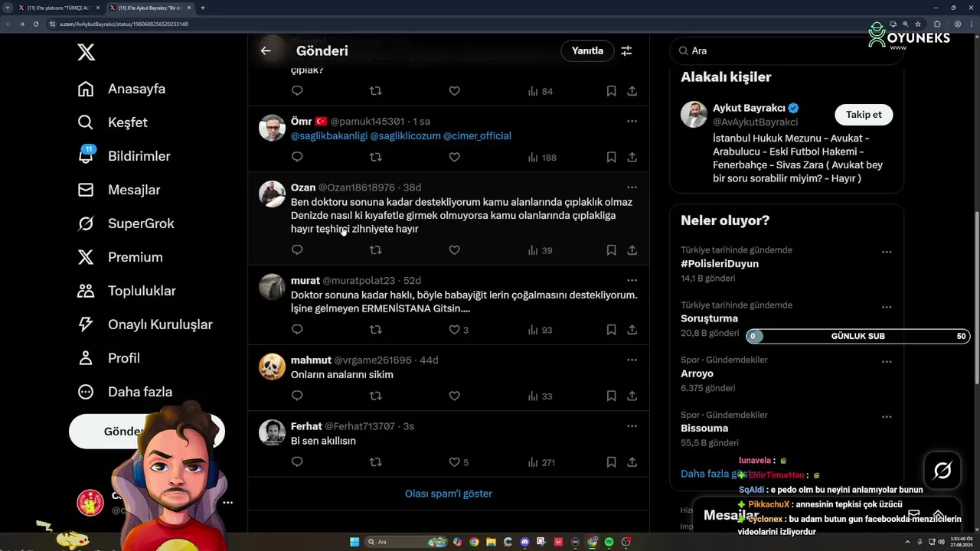Like Ferhat's reply with 5 likes
The height and width of the screenshot is (551, 980).
pos(458,462)
